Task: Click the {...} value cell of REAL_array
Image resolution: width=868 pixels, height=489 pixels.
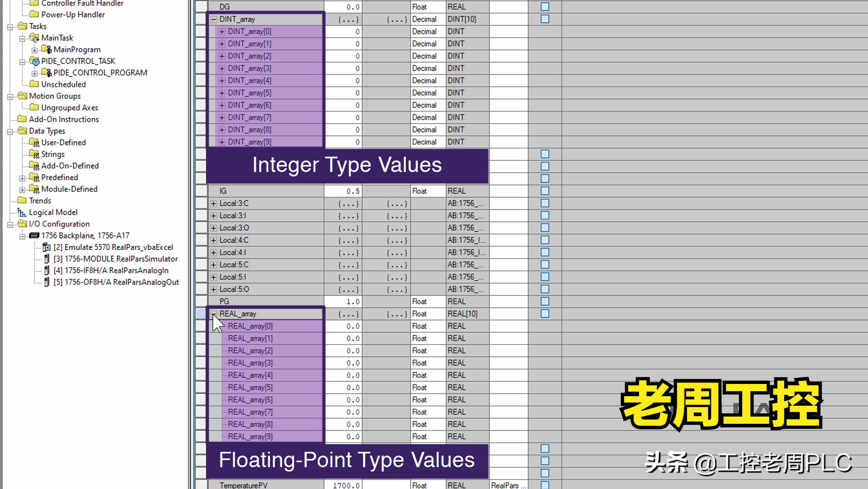Action: pyautogui.click(x=348, y=313)
